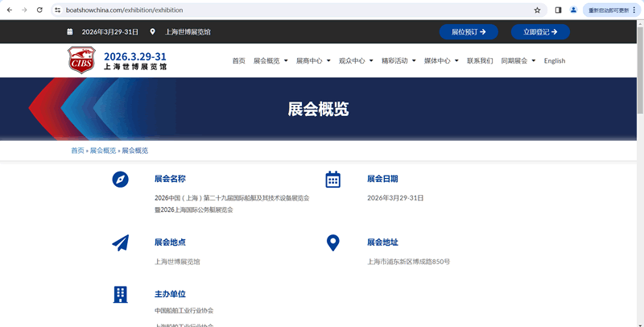Bookmark this page with the star icon
644x327 pixels.
(537, 10)
